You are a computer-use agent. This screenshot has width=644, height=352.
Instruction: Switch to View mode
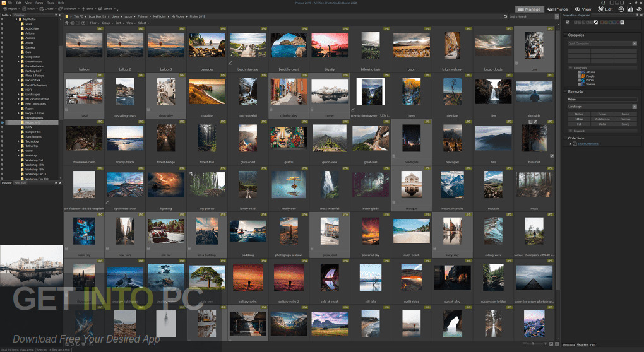point(583,9)
